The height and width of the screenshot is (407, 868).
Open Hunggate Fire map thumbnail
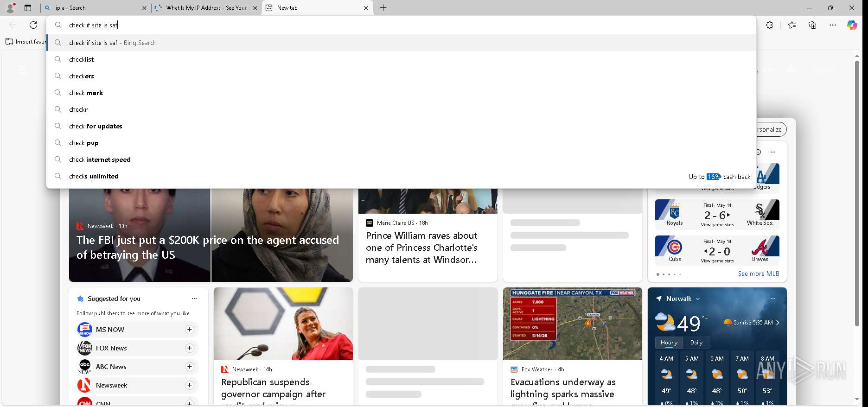[573, 324]
